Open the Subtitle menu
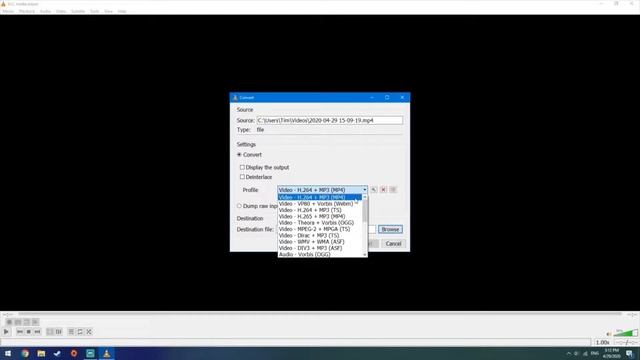Viewport: 640px width, 360px height. tap(78, 11)
